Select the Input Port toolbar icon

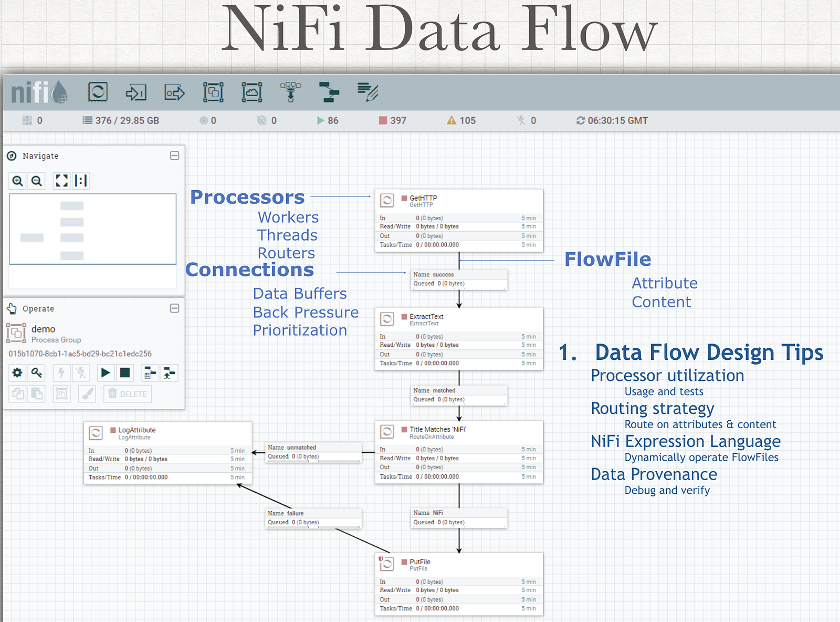click(x=136, y=92)
